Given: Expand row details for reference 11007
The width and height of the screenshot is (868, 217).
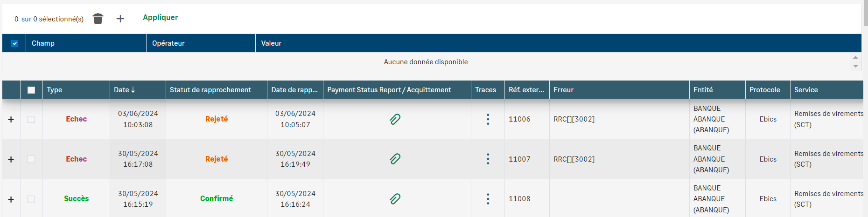Looking at the screenshot, I should point(11,160).
